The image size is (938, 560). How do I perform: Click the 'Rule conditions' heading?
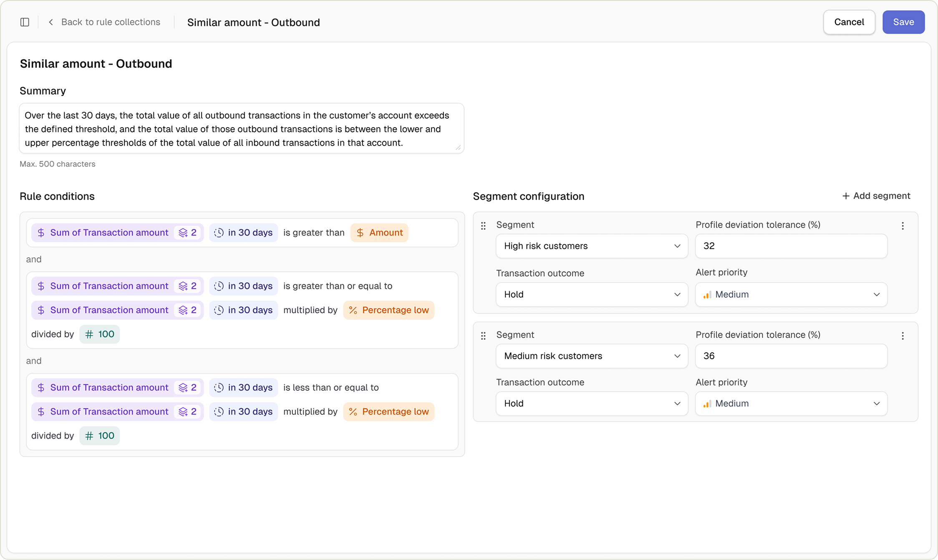[x=57, y=196]
